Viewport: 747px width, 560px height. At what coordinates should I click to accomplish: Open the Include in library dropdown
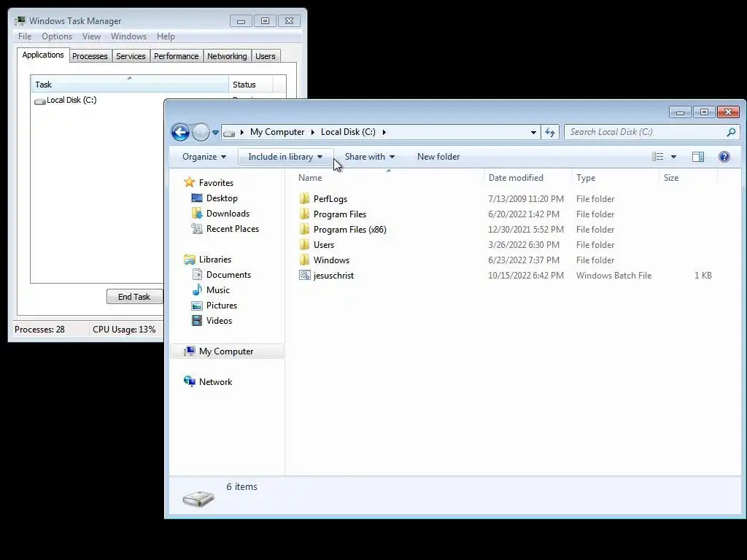click(x=285, y=157)
